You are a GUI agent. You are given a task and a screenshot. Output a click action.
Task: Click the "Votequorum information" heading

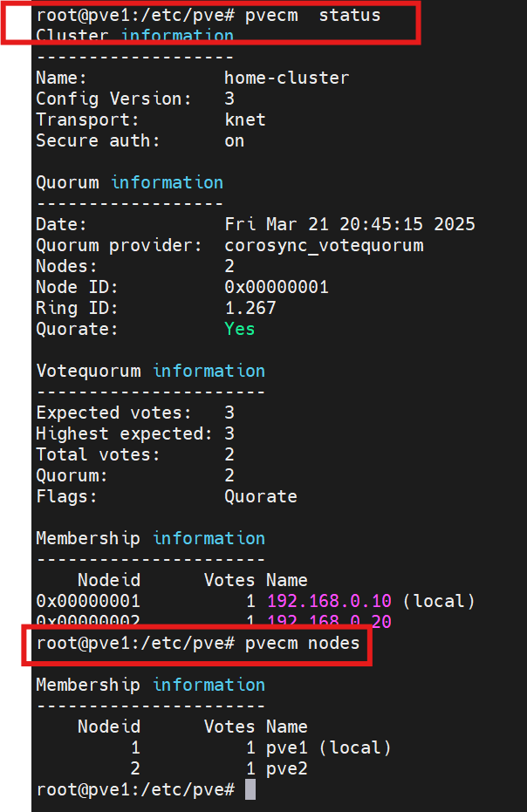coord(150,371)
